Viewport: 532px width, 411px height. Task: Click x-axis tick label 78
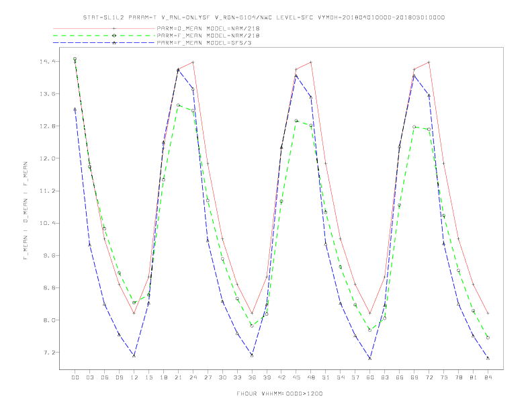tap(459, 377)
